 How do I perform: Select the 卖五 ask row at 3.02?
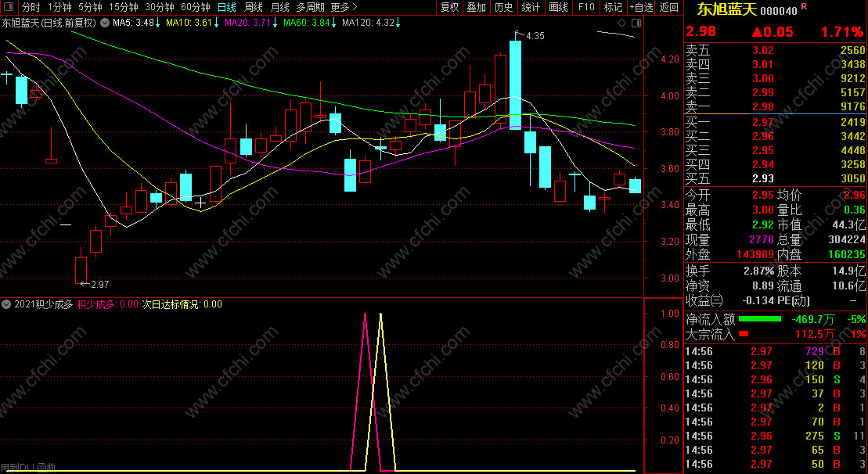tap(776, 50)
